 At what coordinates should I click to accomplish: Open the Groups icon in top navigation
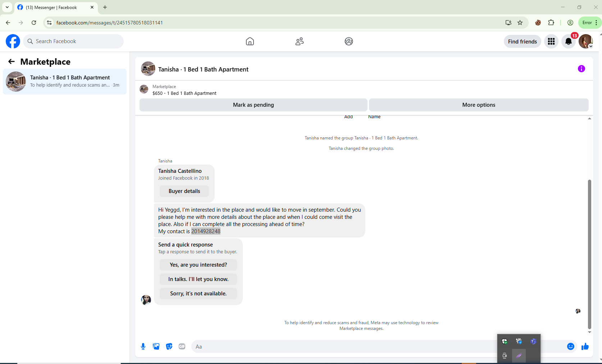coord(349,41)
